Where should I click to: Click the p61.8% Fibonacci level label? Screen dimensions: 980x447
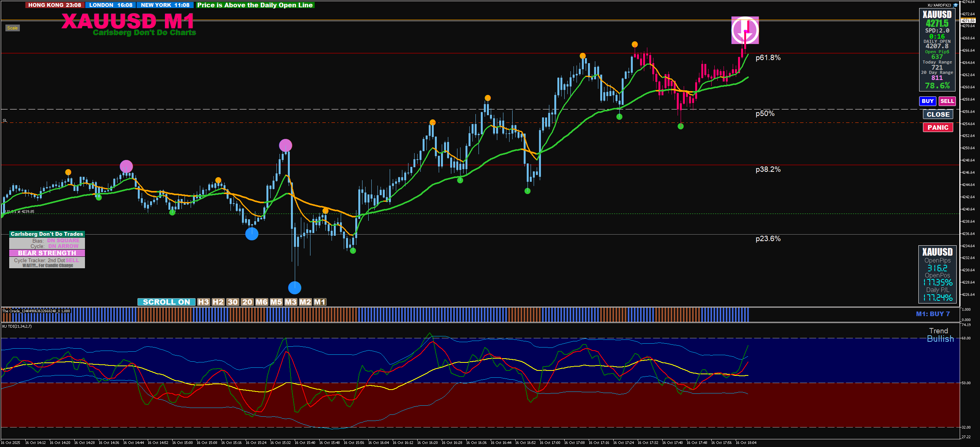point(768,58)
